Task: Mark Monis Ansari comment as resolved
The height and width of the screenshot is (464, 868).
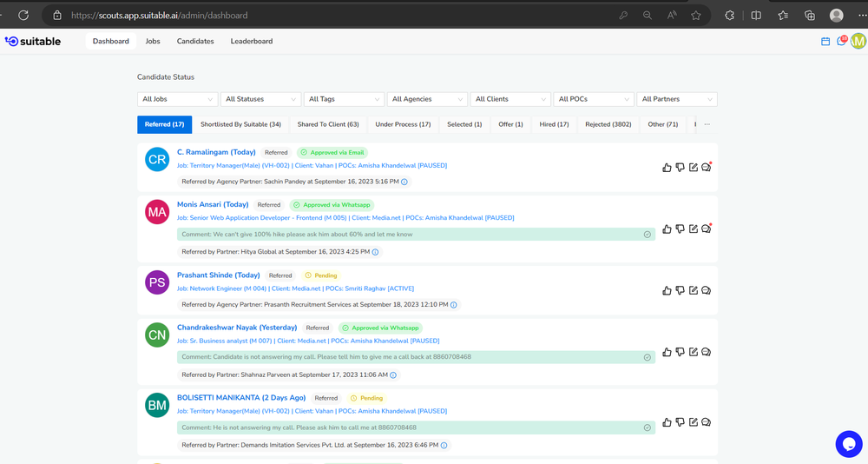Action: pyautogui.click(x=648, y=235)
